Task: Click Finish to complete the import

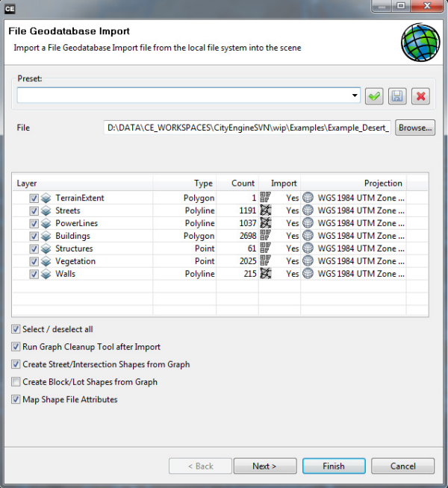Action: [334, 466]
